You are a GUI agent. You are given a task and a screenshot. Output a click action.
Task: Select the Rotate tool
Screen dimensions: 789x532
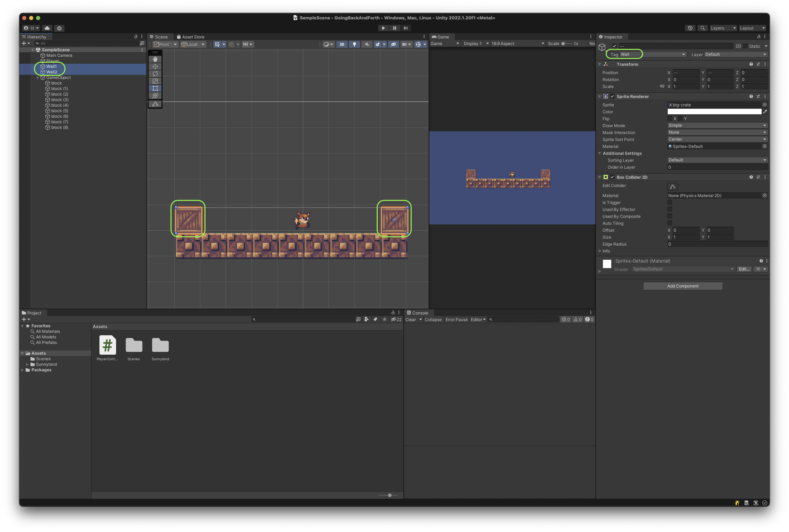155,74
